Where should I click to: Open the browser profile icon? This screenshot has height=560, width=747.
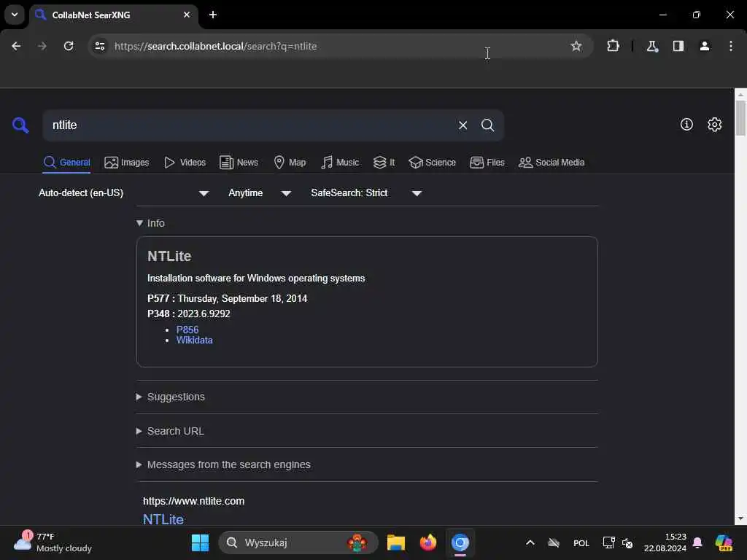tap(705, 46)
